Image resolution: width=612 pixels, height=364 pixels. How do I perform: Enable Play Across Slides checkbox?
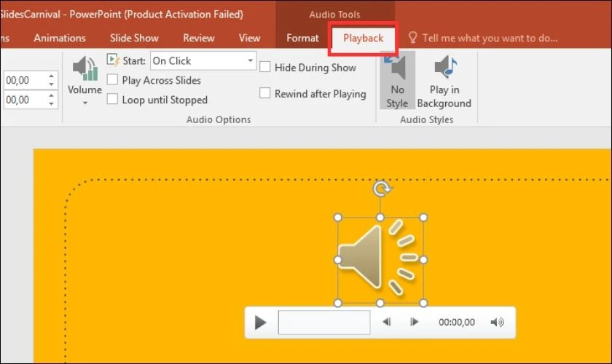click(112, 79)
